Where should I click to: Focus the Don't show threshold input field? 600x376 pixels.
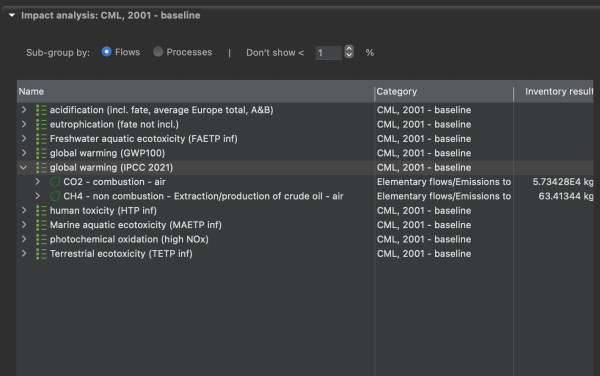tap(329, 53)
